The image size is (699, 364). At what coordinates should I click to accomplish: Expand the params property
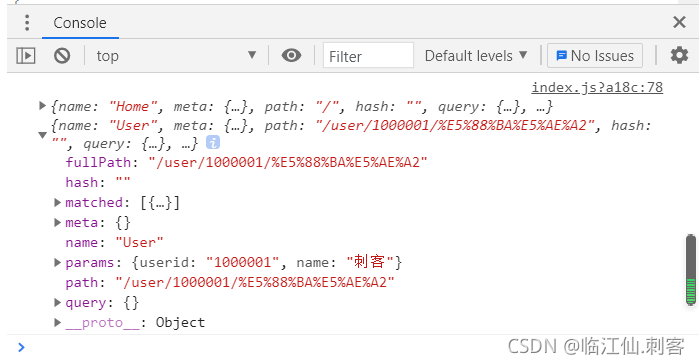click(57, 262)
